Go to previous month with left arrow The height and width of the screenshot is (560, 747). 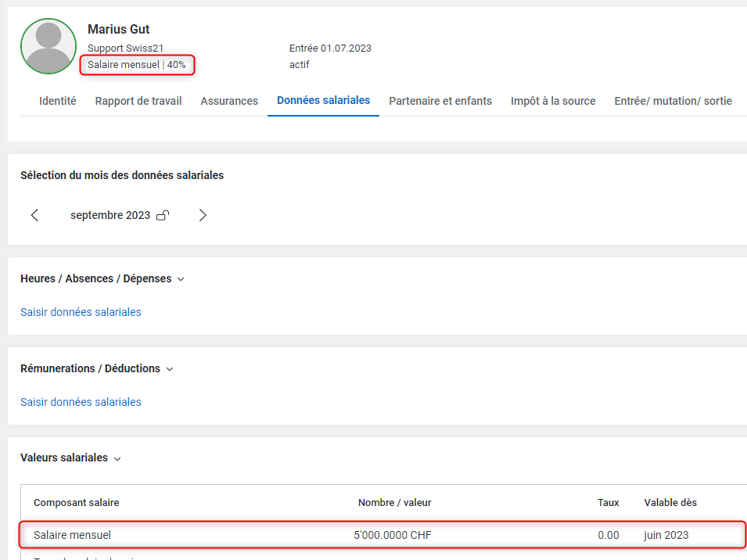pos(34,215)
